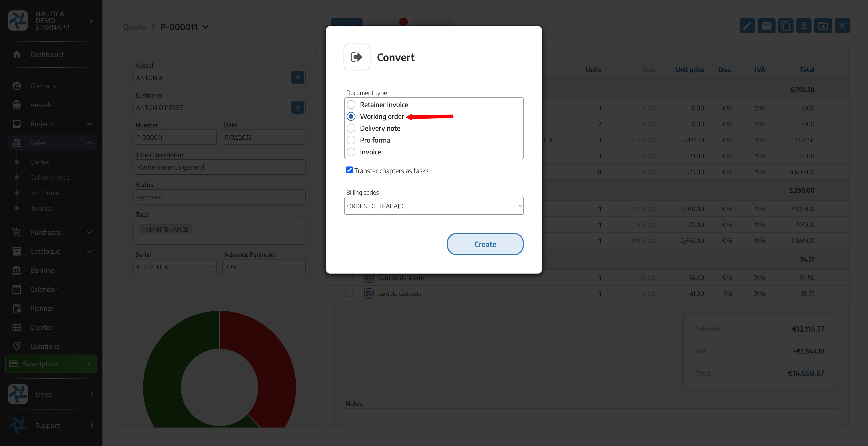
Task: Click the Sales cash register icon
Action: (16, 143)
